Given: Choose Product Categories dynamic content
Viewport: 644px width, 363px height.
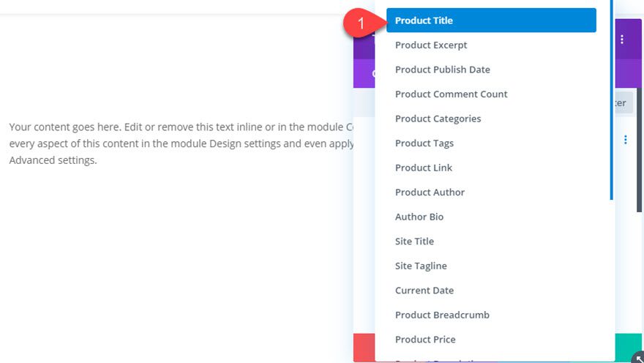Looking at the screenshot, I should (438, 119).
